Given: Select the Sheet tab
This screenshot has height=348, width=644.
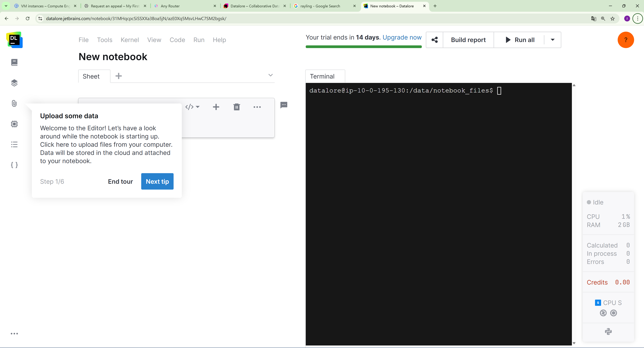Looking at the screenshot, I should tap(94, 76).
